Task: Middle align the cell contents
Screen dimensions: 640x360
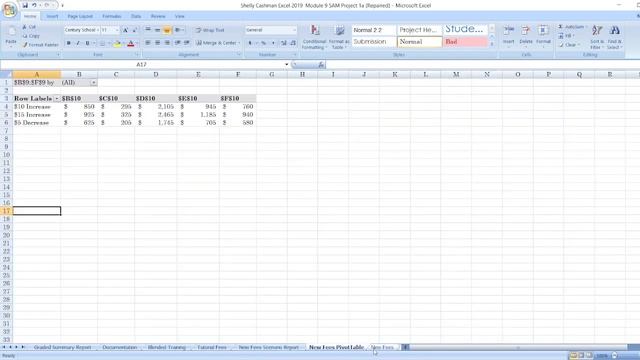Action: (x=157, y=30)
